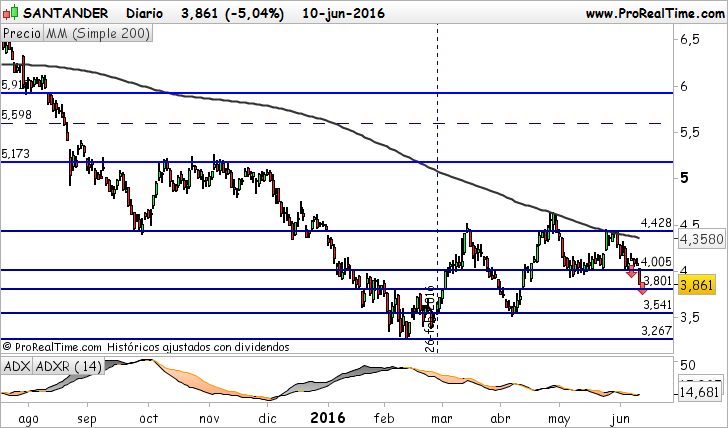728x428 pixels.
Task: Click the sep month label on time axis
Action: point(87,420)
